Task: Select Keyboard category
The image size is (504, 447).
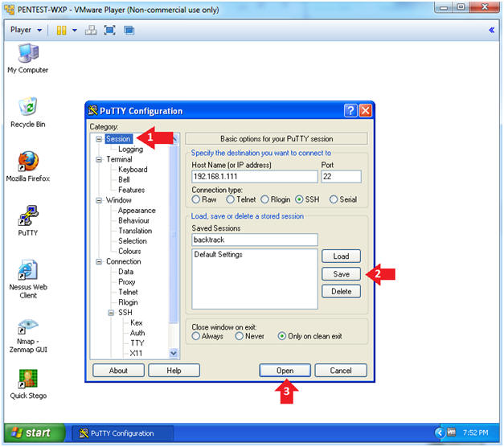Action: [x=133, y=170]
